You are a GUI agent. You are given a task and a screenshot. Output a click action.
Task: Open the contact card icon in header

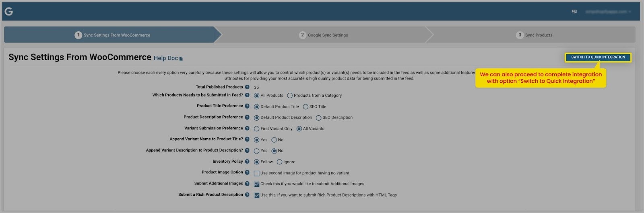coord(574,12)
